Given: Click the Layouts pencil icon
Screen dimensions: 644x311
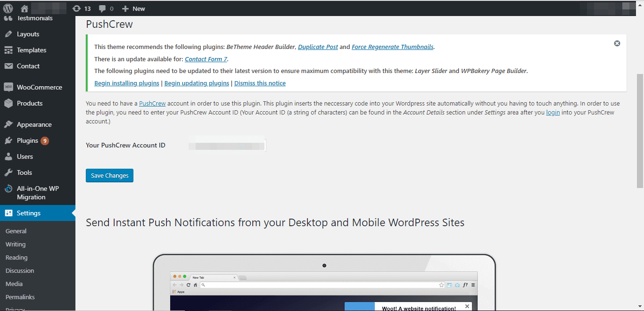Looking at the screenshot, I should click(x=8, y=34).
